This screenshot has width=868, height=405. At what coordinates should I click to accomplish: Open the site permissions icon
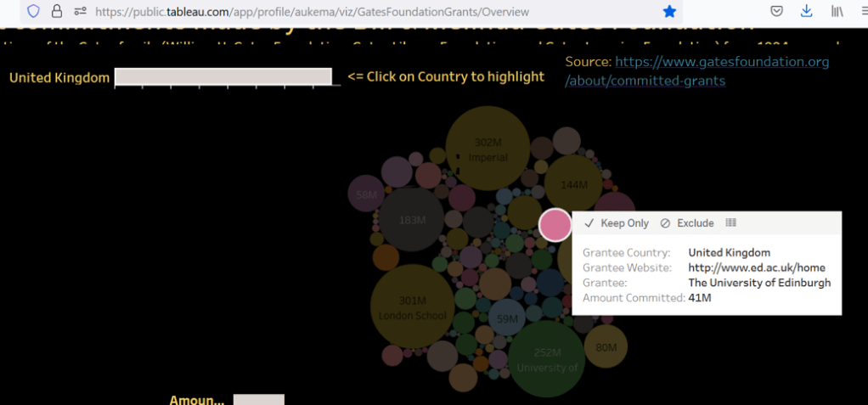(x=80, y=12)
